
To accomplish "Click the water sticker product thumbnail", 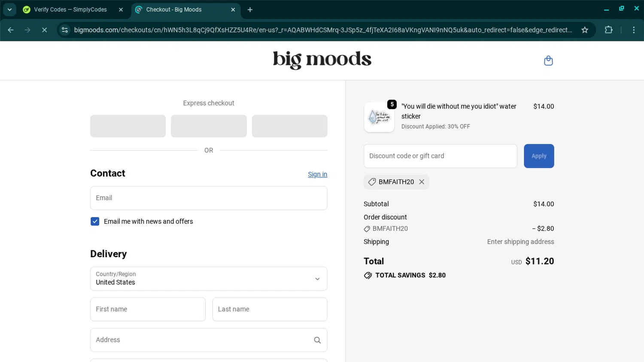I will click(379, 117).
